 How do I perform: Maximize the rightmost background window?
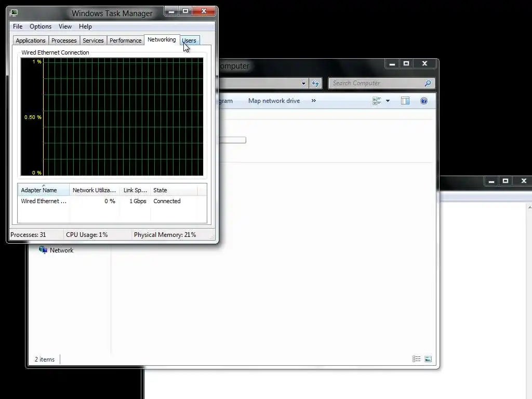click(505, 181)
